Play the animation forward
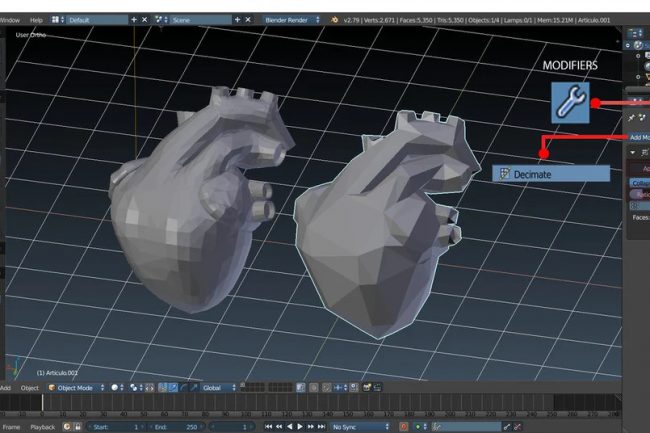Viewport: 650px width, 433px height. [300, 427]
